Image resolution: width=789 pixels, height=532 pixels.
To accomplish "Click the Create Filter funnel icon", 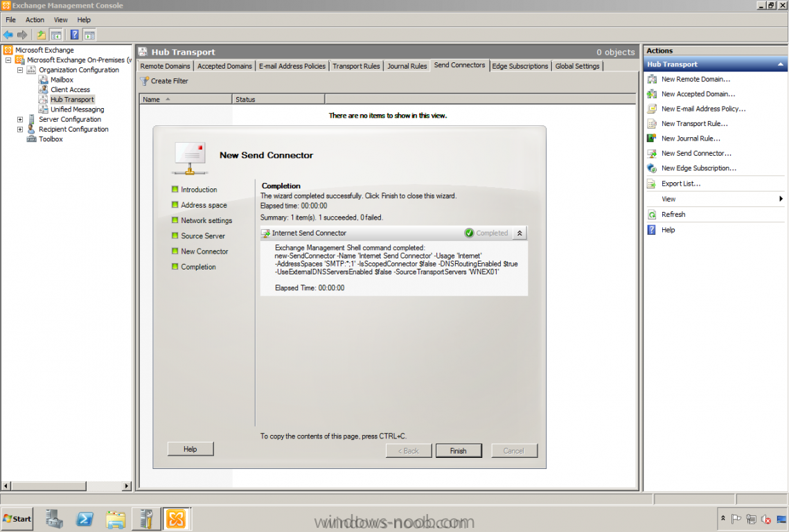I will pyautogui.click(x=145, y=81).
